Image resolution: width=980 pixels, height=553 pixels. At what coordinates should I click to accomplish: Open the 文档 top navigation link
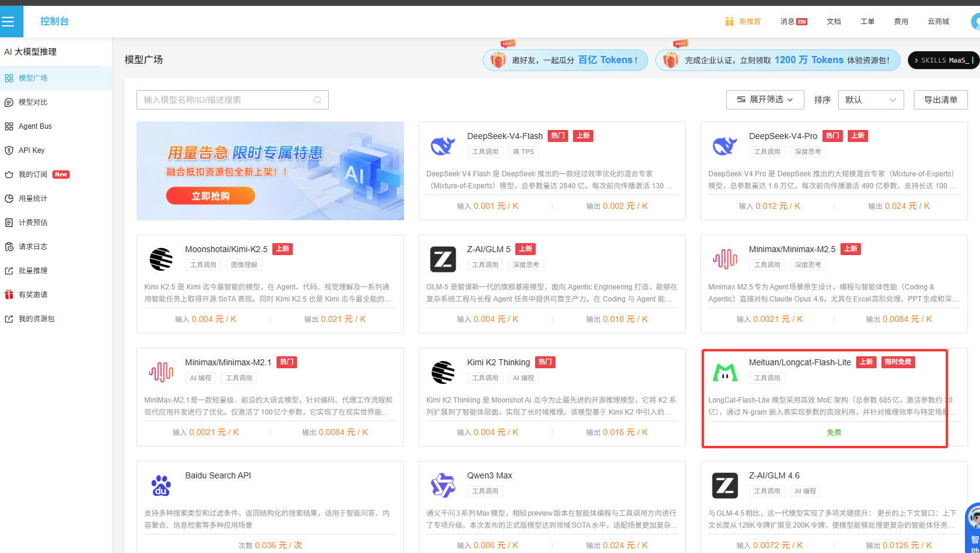[834, 22]
